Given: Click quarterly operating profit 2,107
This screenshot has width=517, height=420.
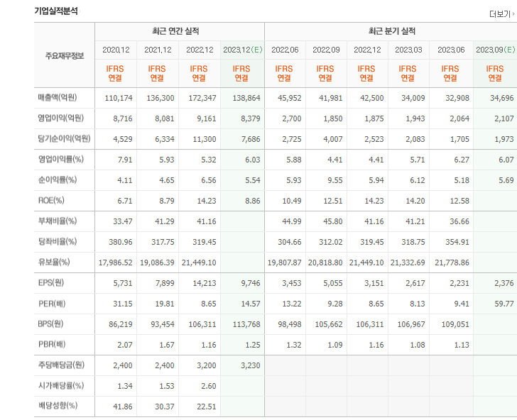Looking at the screenshot, I should click(x=504, y=118).
